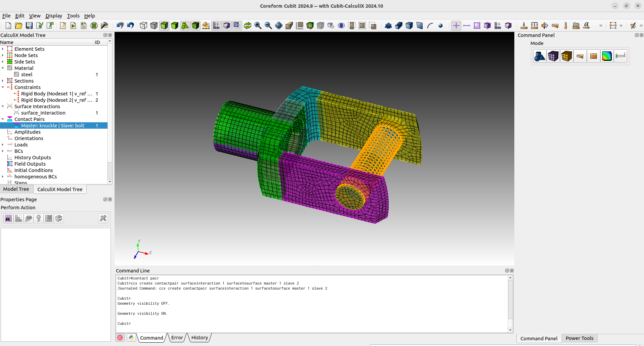The image size is (644, 346).
Task: Toggle the vertex pick cross icon
Action: (456, 26)
